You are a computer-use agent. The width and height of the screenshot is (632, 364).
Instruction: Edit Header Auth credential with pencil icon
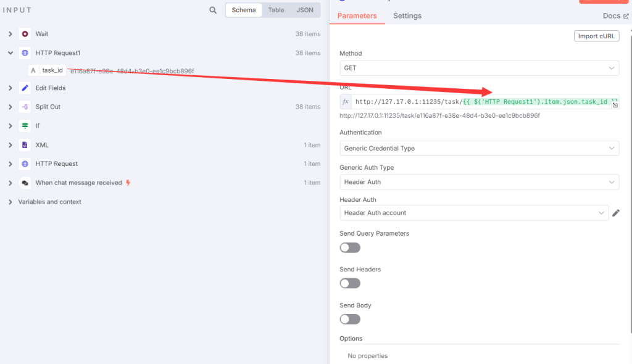(x=615, y=213)
